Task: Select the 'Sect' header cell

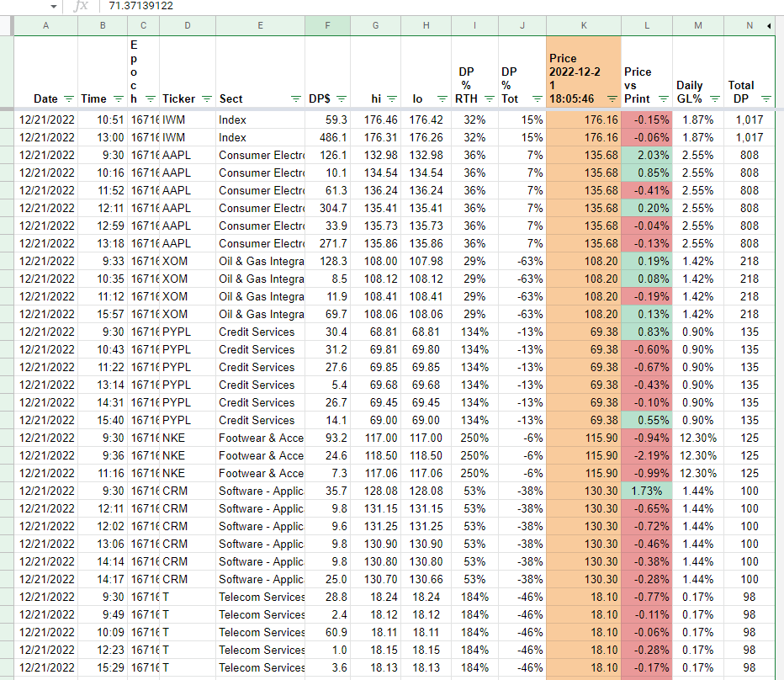Action: click(x=261, y=72)
